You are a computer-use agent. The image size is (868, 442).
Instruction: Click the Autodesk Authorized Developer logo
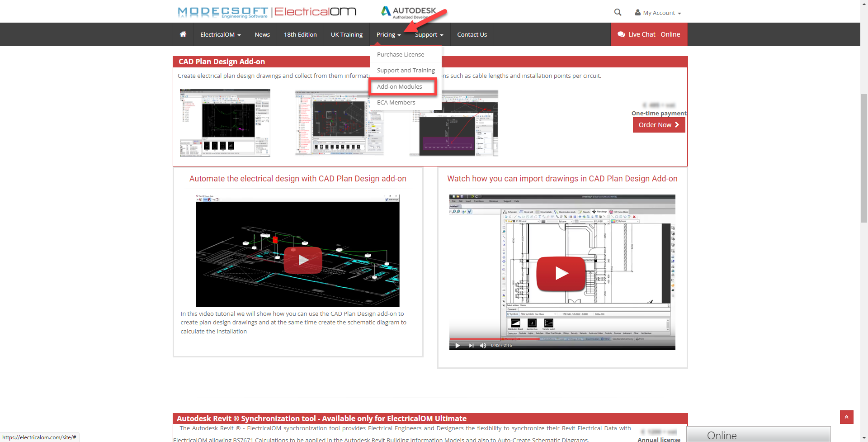(409, 12)
